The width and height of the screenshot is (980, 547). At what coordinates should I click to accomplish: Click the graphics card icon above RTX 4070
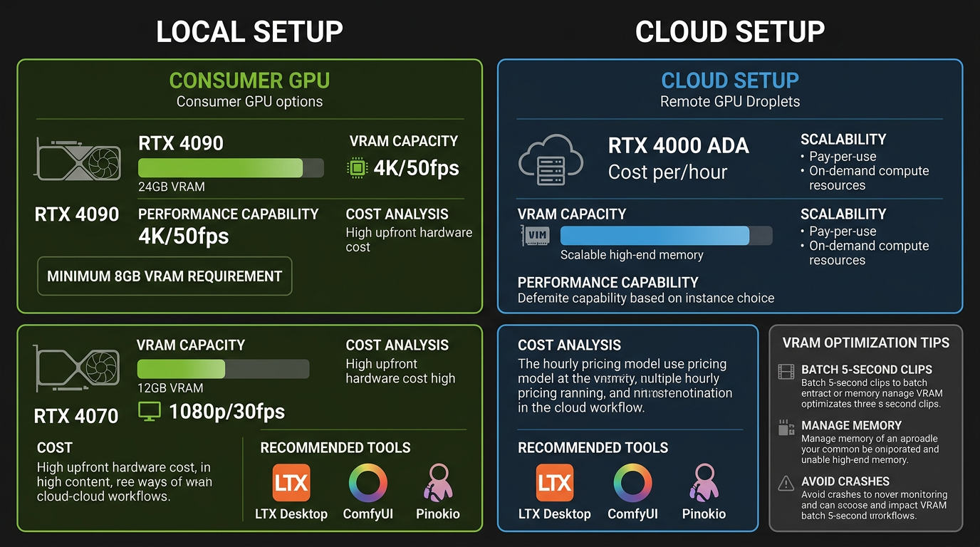[78, 369]
